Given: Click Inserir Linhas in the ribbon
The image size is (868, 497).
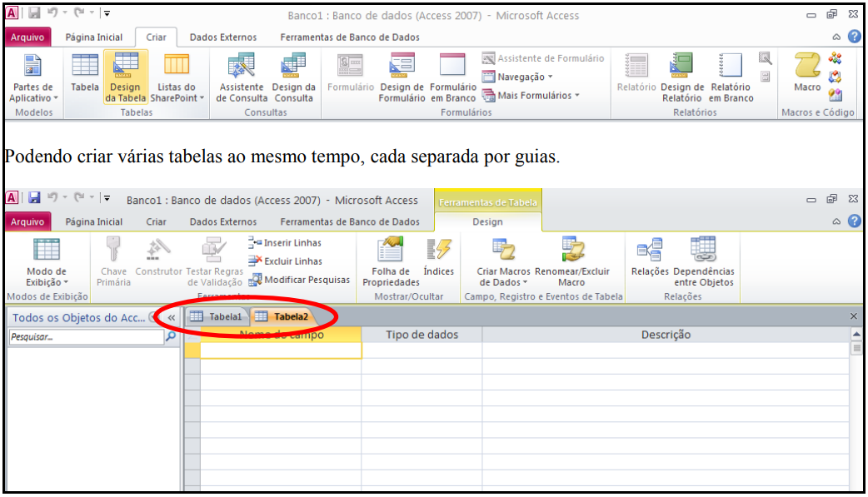Looking at the screenshot, I should (285, 243).
